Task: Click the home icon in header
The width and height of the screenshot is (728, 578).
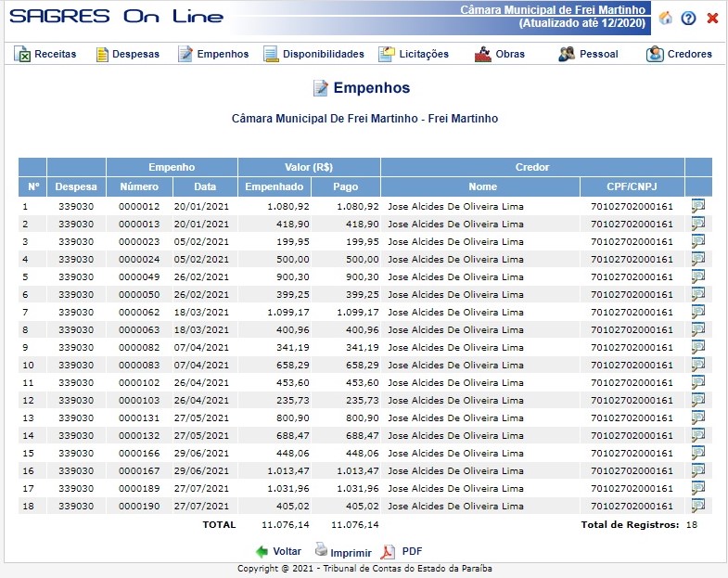Action: [665, 18]
